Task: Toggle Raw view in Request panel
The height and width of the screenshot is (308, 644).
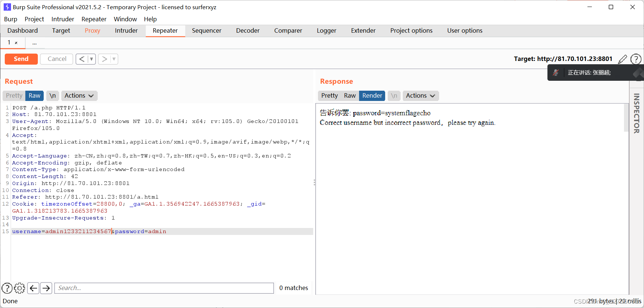Action: click(35, 96)
